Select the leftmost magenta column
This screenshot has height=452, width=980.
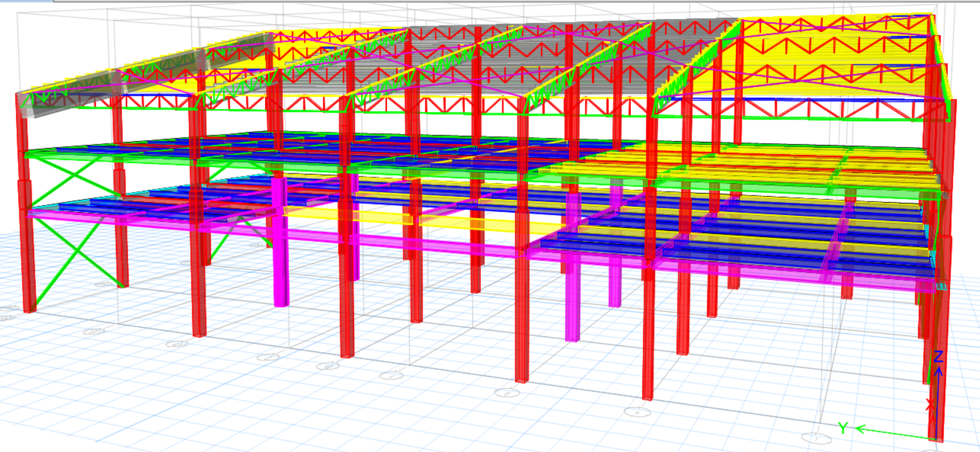point(280,245)
